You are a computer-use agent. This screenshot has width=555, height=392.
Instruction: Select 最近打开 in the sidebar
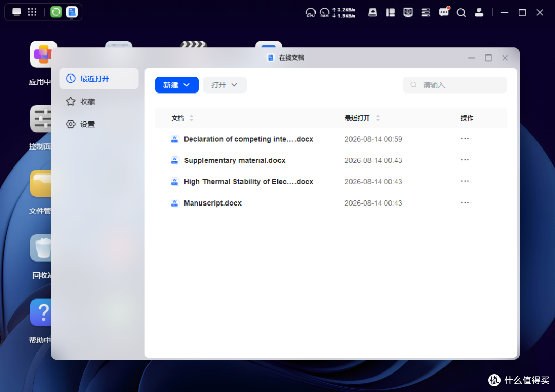pyautogui.click(x=99, y=79)
